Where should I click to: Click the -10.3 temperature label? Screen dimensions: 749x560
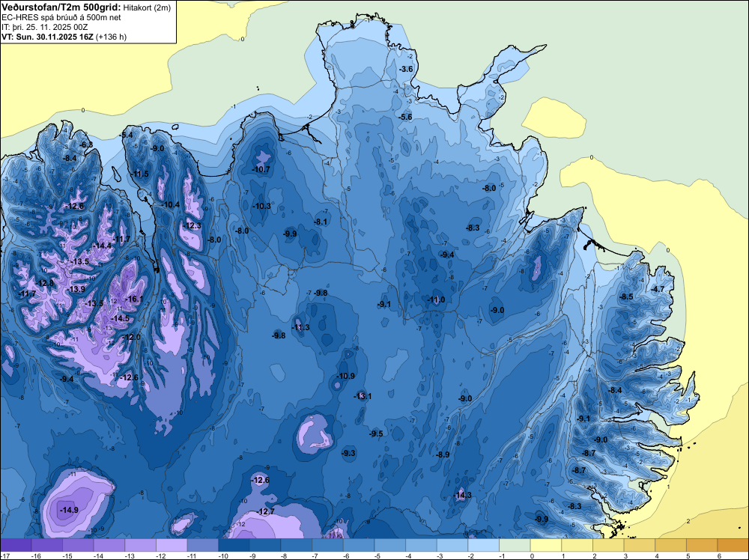tap(261, 206)
